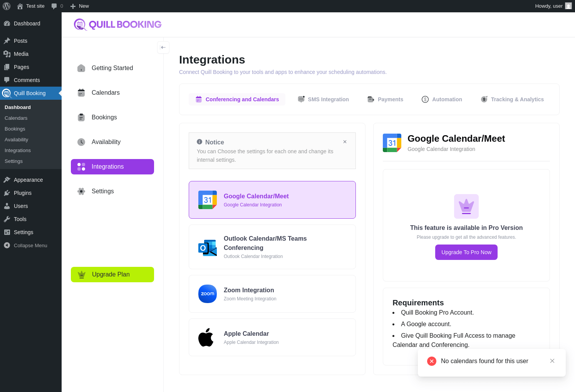Screen dimensions: 575x392
Task: Open Plugins in WordPress admin menu
Action: pos(23,193)
